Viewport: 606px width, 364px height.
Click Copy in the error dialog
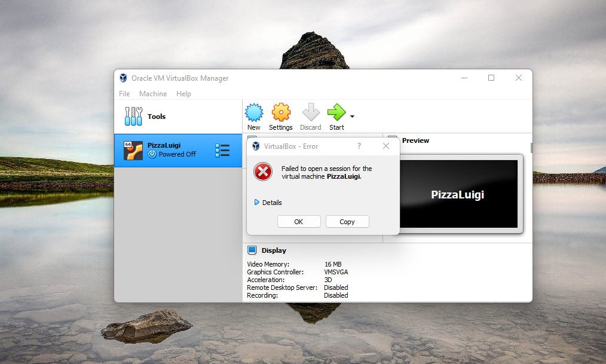tap(347, 221)
